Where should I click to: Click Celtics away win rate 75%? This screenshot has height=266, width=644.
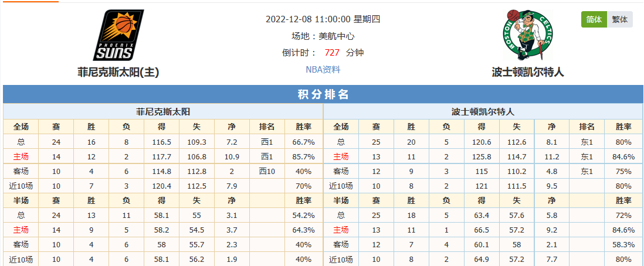click(623, 171)
